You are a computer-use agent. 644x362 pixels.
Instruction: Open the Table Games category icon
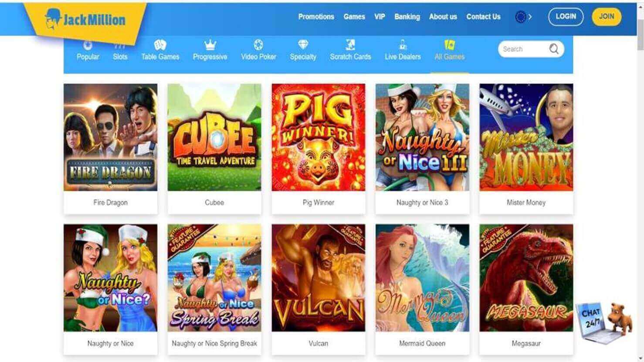click(160, 44)
